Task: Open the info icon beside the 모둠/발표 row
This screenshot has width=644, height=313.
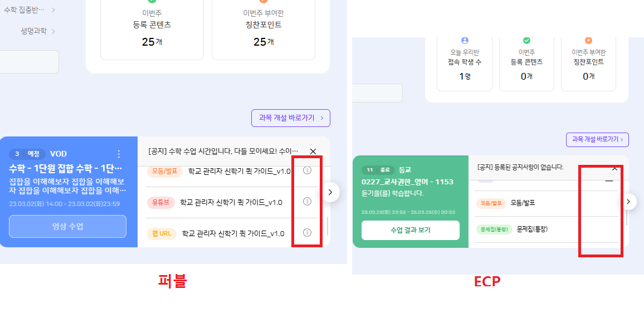Action: pyautogui.click(x=307, y=170)
